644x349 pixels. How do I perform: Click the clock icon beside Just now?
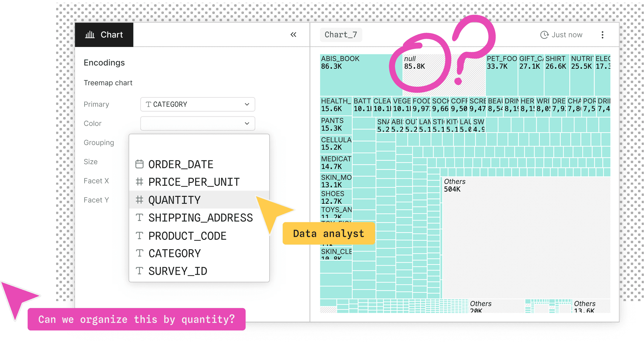point(544,35)
